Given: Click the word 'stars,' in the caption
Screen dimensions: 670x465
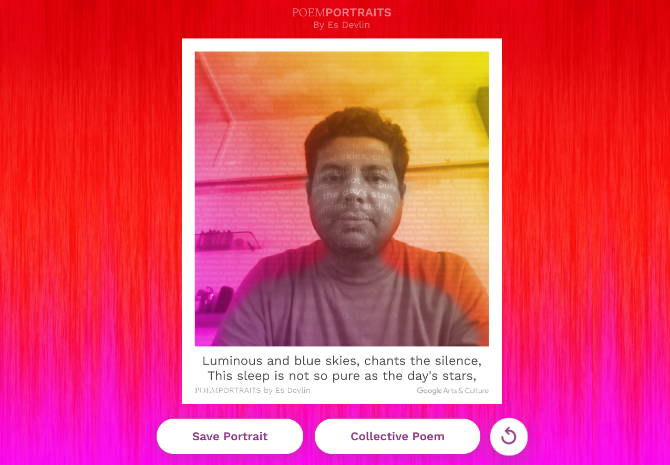Looking at the screenshot, I should point(460,376).
